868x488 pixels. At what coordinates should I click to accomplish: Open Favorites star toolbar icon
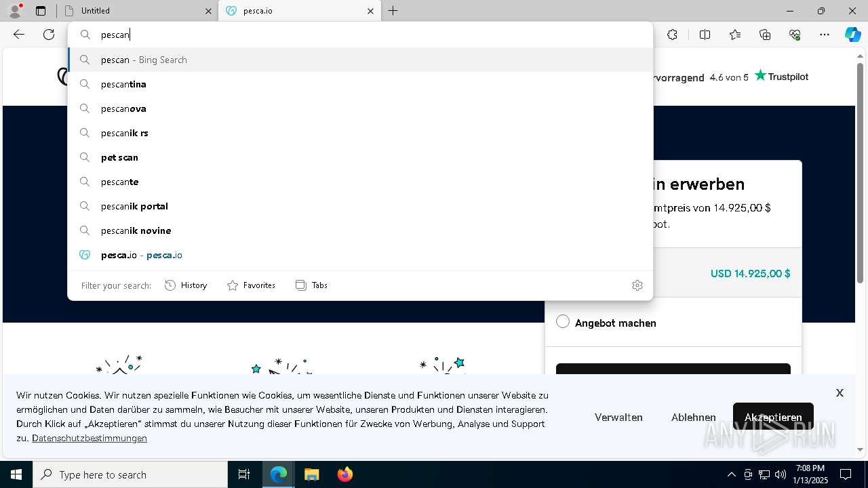click(735, 35)
